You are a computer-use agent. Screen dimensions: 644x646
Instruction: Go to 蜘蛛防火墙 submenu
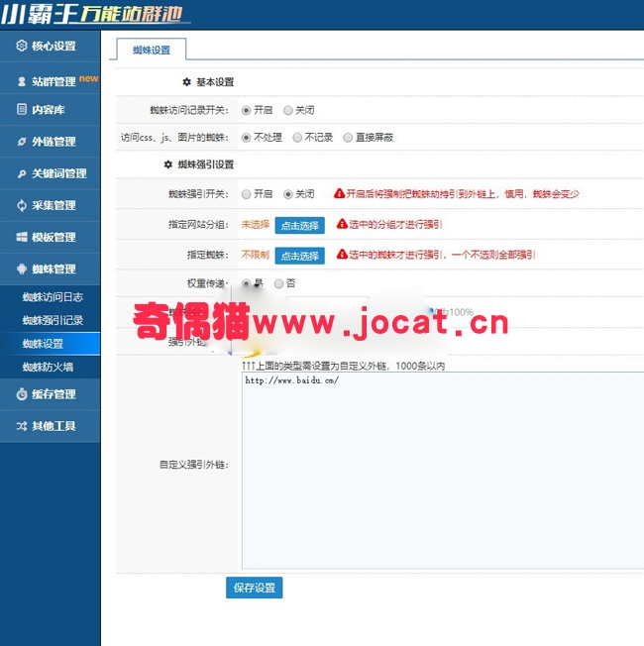pyautogui.click(x=48, y=367)
